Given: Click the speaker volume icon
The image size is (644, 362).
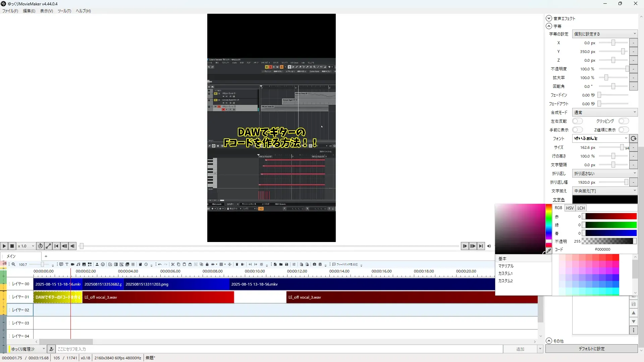Looking at the screenshot, I should (x=489, y=246).
